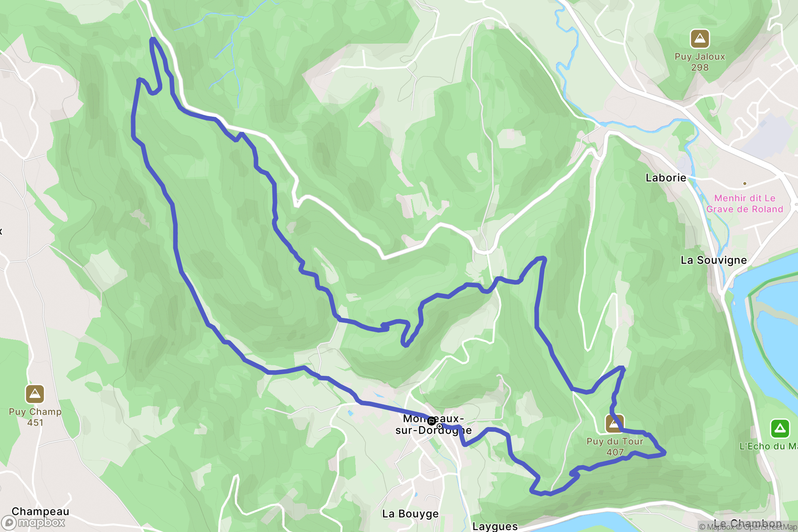798x532 pixels.
Task: Click the Puy Jaloux 298 elevation label
Action: pos(700,62)
